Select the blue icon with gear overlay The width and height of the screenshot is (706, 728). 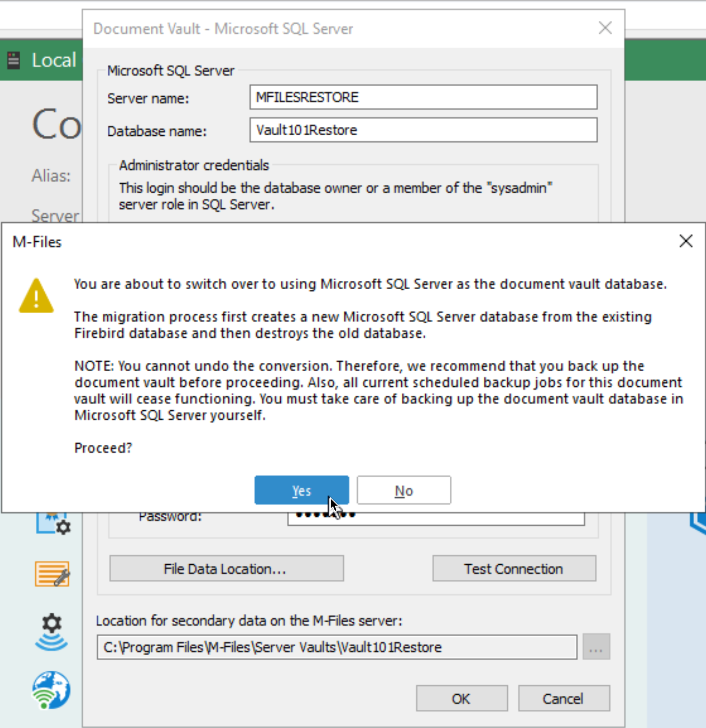53,524
